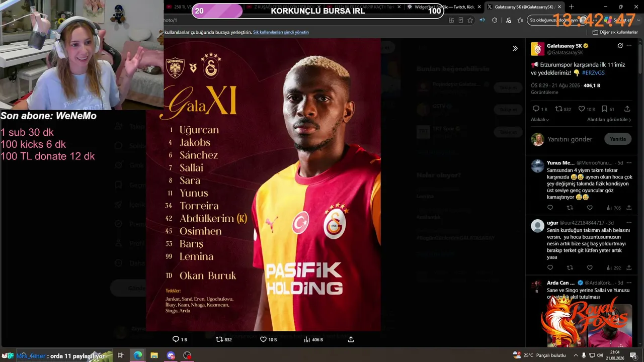Open 'Diğer sık kullanılanlar' favorites folder

point(615,32)
